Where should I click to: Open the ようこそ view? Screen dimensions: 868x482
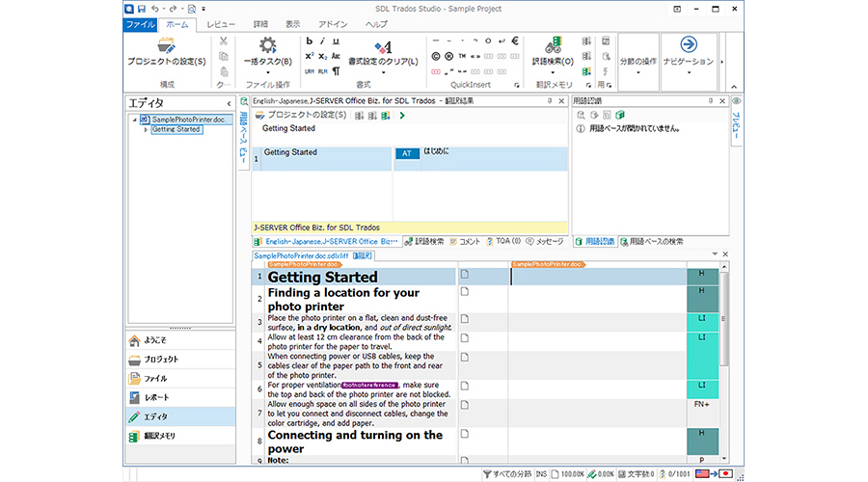[180, 340]
